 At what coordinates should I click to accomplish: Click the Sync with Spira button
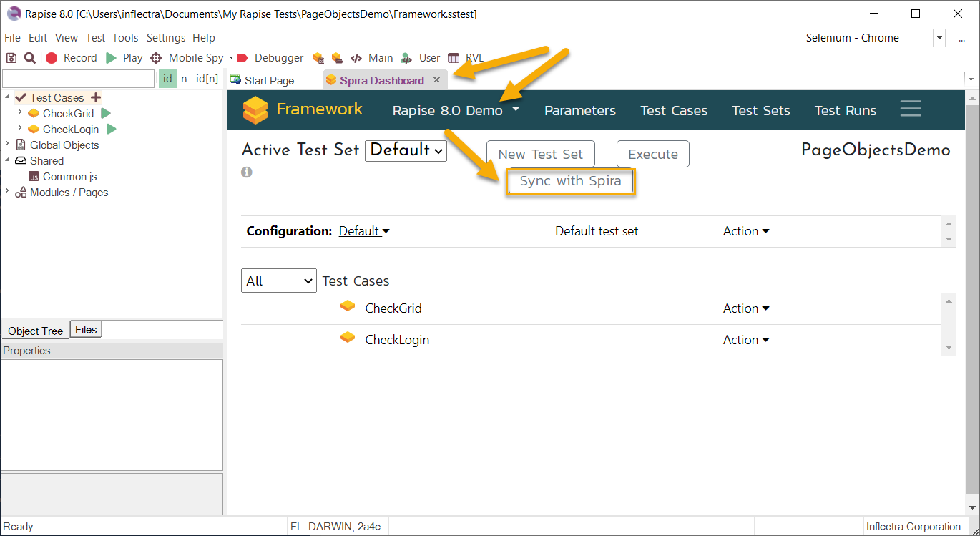tap(570, 182)
